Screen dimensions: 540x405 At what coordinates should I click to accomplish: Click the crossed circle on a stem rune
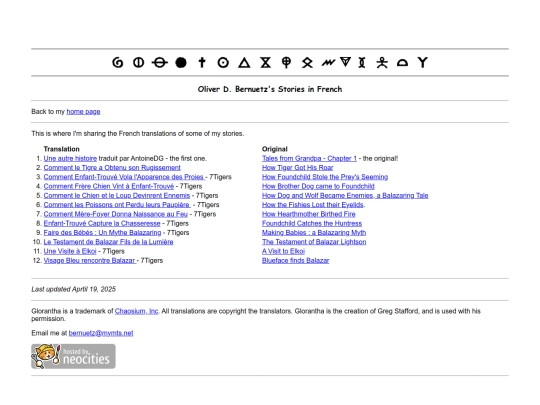tap(286, 63)
